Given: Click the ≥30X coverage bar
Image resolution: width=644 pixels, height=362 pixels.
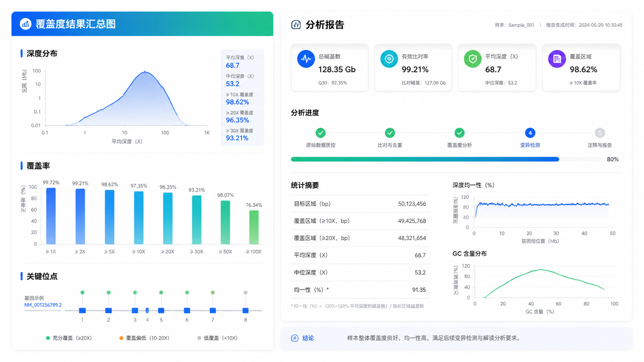Looking at the screenshot, I should click(x=196, y=220).
